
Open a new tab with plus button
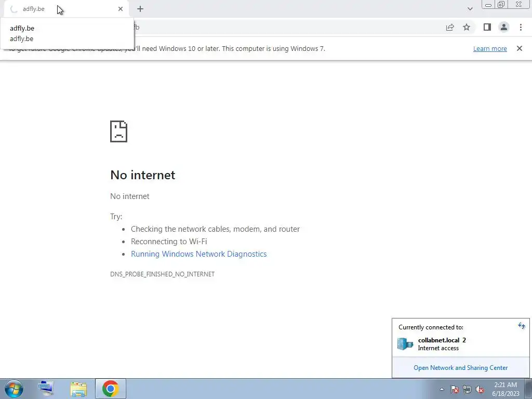coord(140,9)
